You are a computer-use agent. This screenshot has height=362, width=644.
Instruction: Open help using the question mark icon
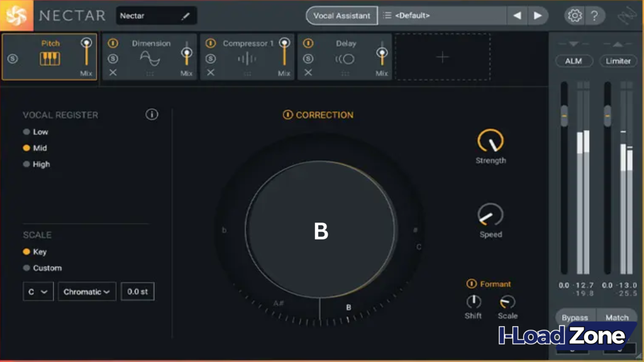coord(595,16)
